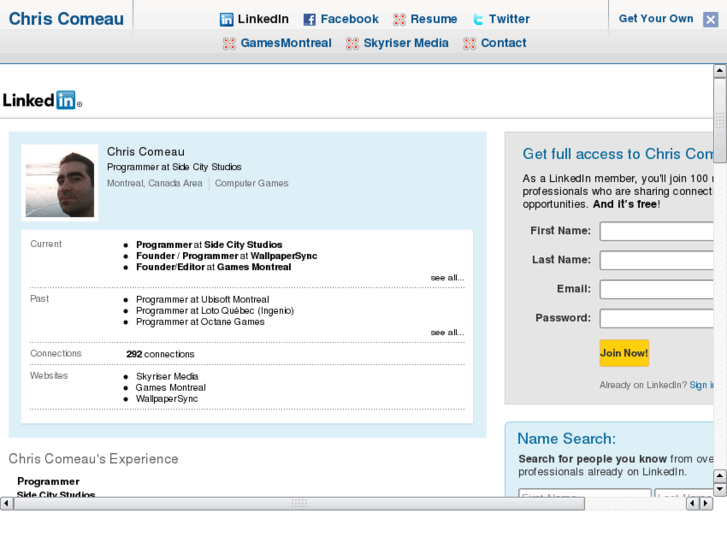Click 'Chris Comeau's Experience' heading

coord(94,459)
